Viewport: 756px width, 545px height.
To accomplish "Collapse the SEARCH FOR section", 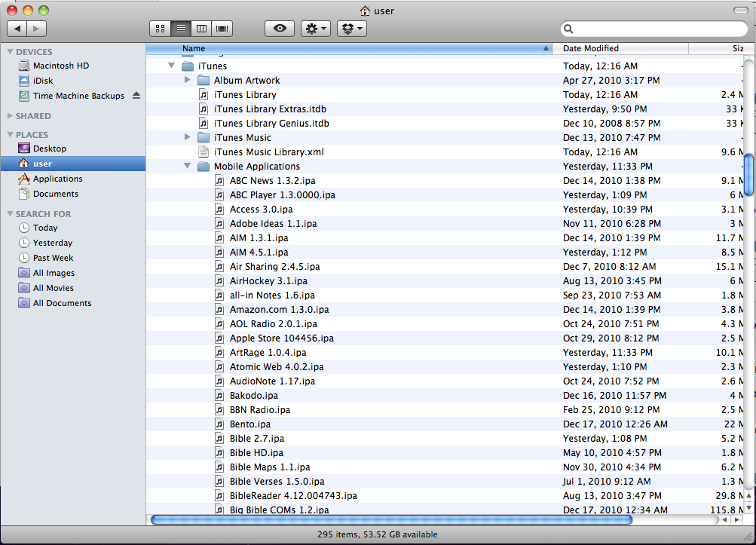I will [x=10, y=213].
